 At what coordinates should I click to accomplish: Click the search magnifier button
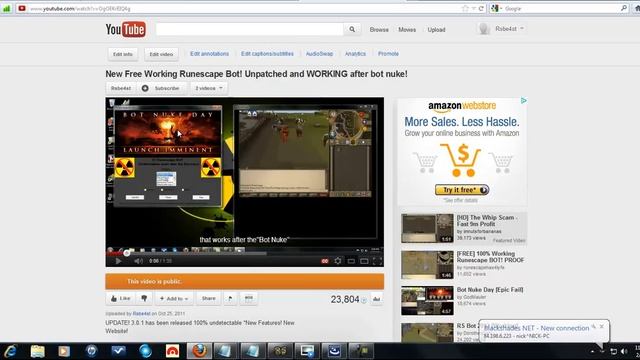click(x=352, y=29)
